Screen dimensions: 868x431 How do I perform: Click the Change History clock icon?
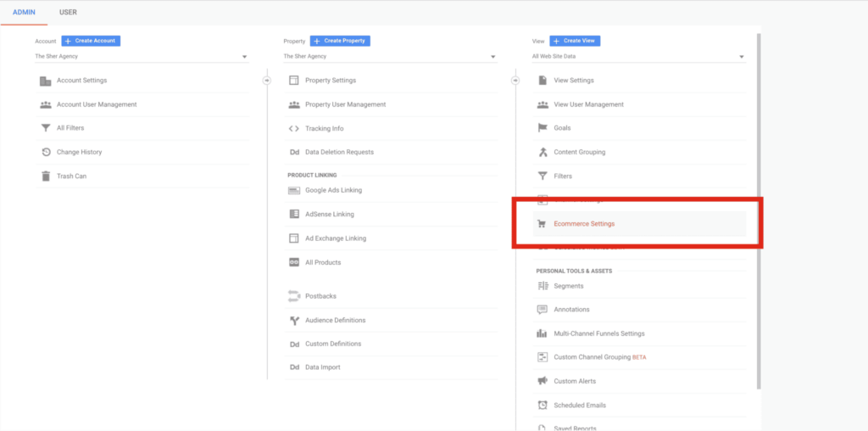(46, 153)
